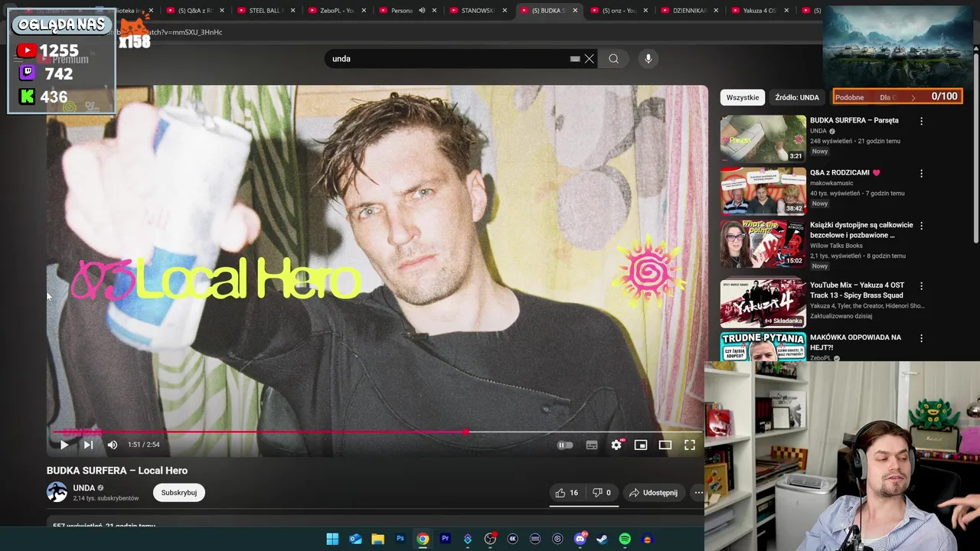Skip to the next video
Image resolution: width=980 pixels, height=551 pixels.
[x=88, y=445]
